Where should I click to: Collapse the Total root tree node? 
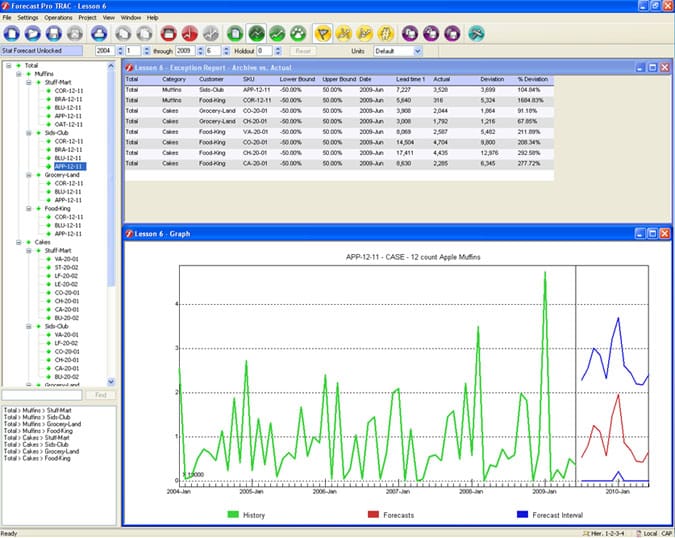coord(9,65)
